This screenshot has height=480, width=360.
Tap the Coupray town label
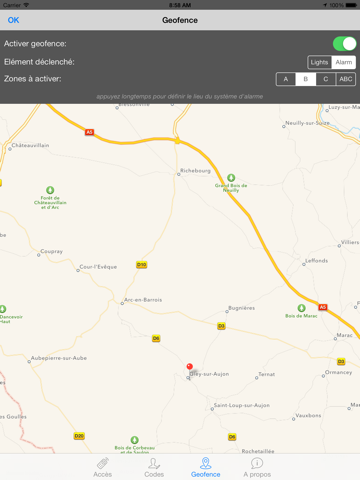[x=52, y=251]
